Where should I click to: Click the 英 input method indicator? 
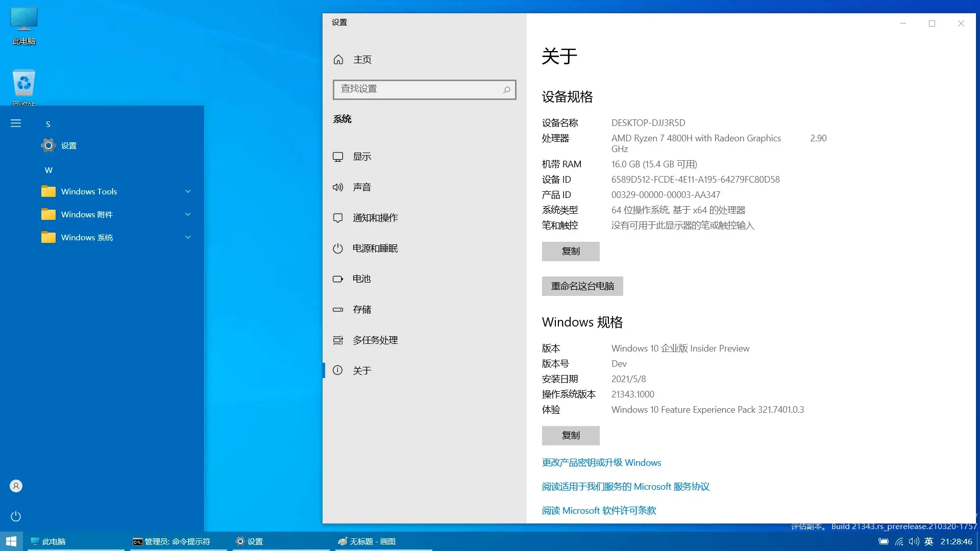929,542
